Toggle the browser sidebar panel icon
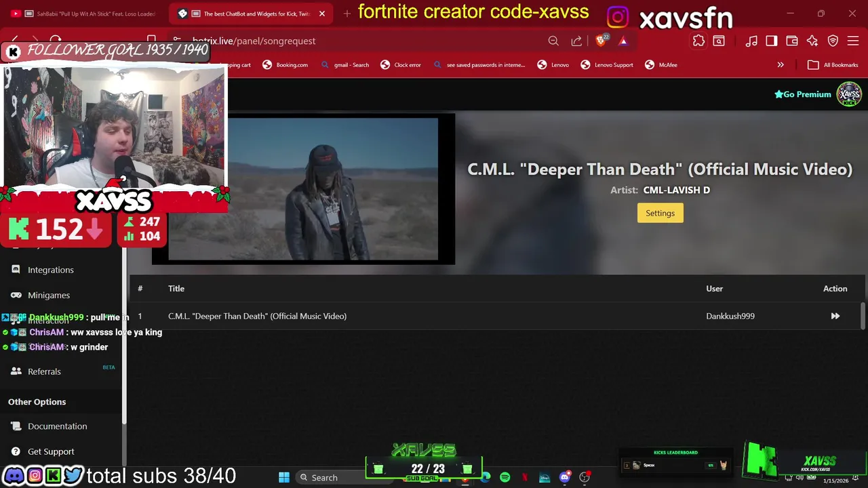Screen dimensions: 868x488 coord(771,41)
